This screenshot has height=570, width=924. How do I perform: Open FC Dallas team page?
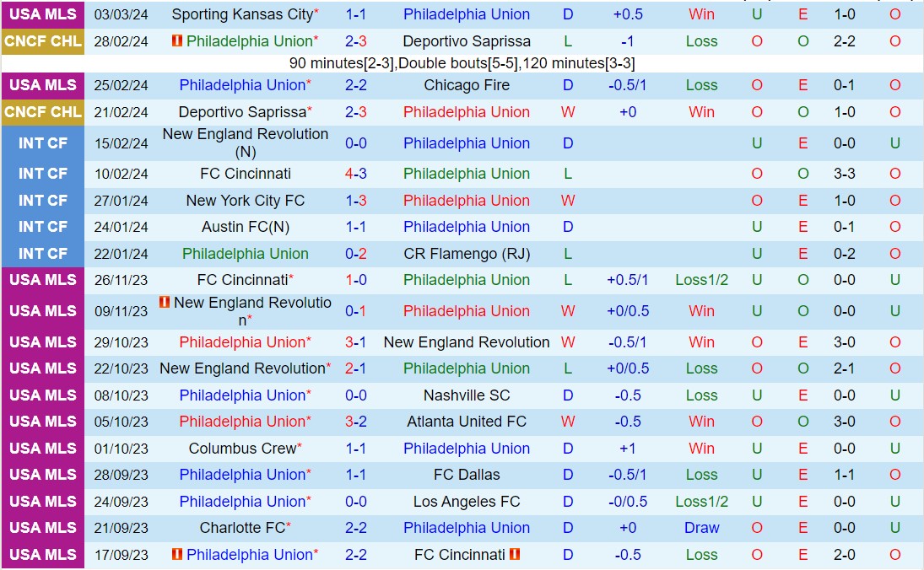(x=467, y=475)
